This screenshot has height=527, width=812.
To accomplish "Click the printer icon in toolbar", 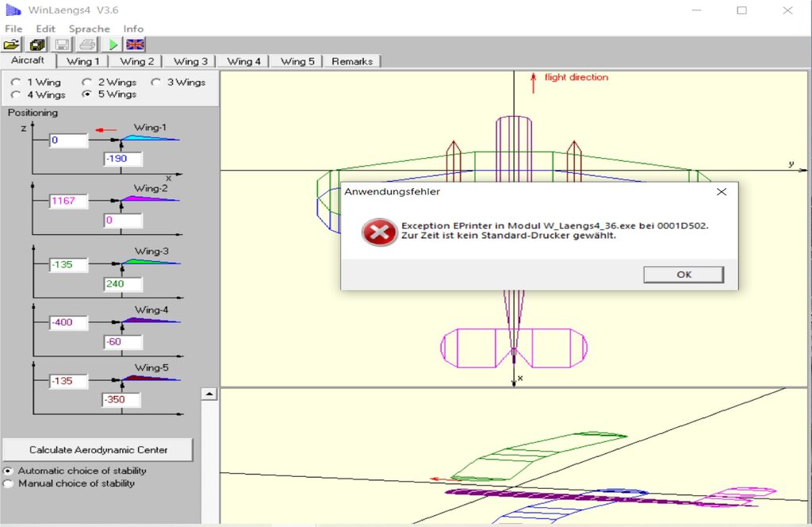I will click(x=87, y=44).
